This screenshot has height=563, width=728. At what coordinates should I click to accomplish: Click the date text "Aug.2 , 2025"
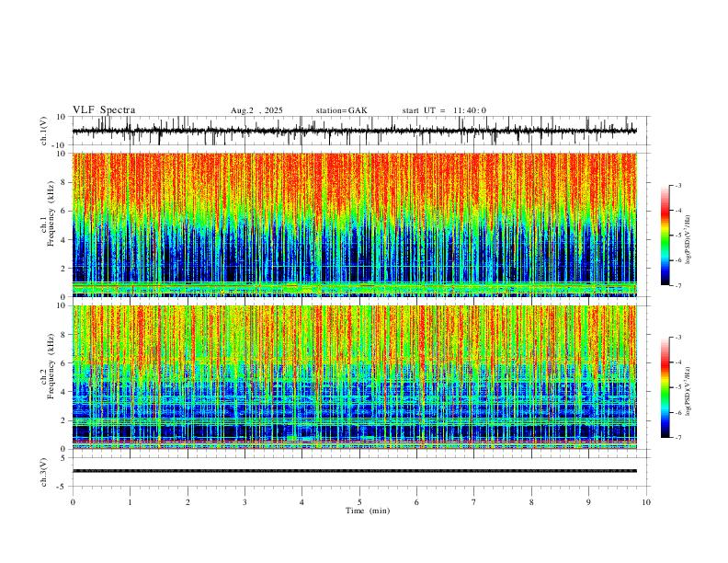(256, 110)
